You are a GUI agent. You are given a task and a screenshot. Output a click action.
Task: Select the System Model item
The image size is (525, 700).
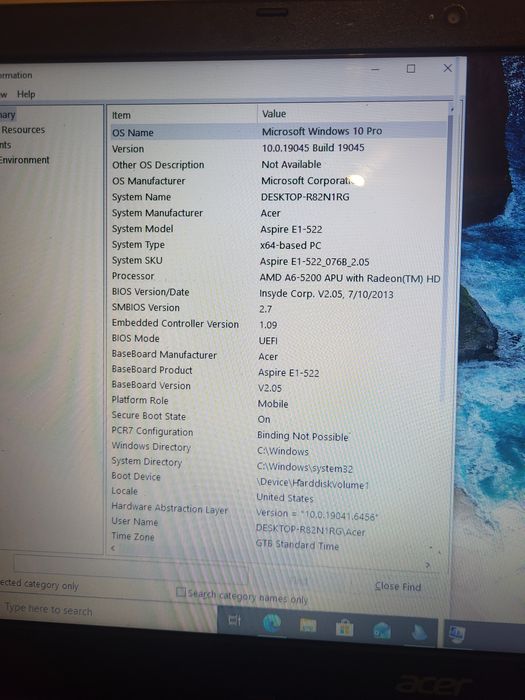[x=142, y=229]
